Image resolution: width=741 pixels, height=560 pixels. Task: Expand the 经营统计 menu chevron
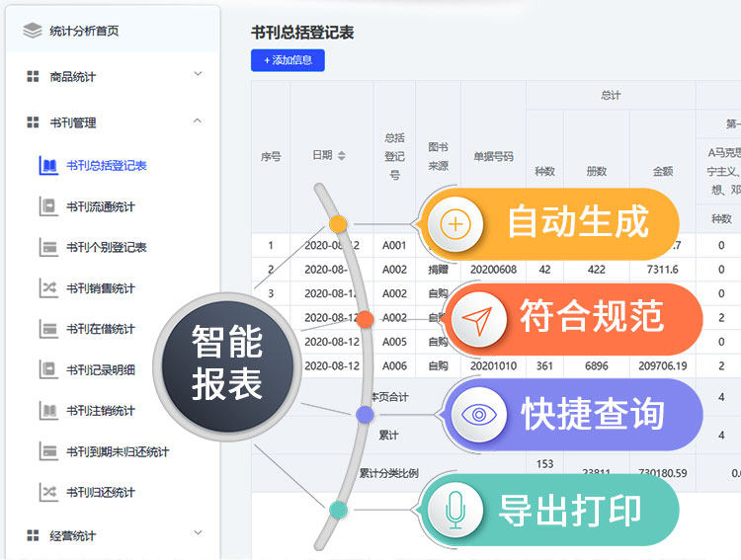[x=198, y=533]
